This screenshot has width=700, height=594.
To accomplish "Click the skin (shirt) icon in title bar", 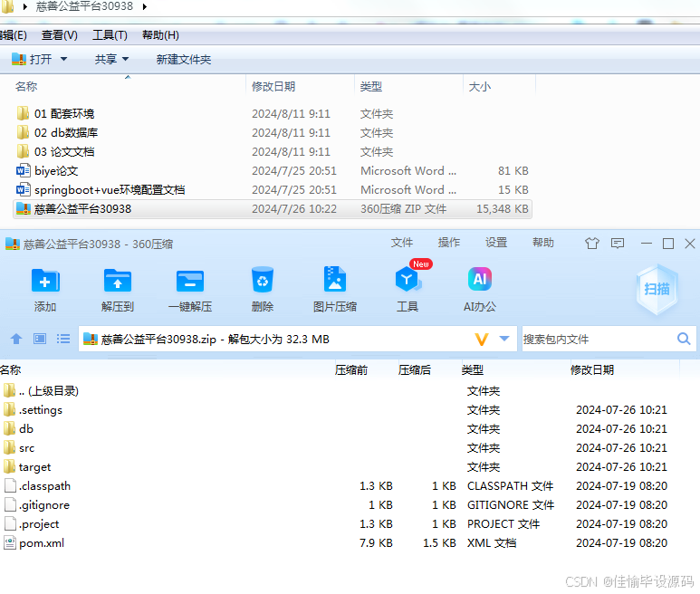I will (x=592, y=244).
